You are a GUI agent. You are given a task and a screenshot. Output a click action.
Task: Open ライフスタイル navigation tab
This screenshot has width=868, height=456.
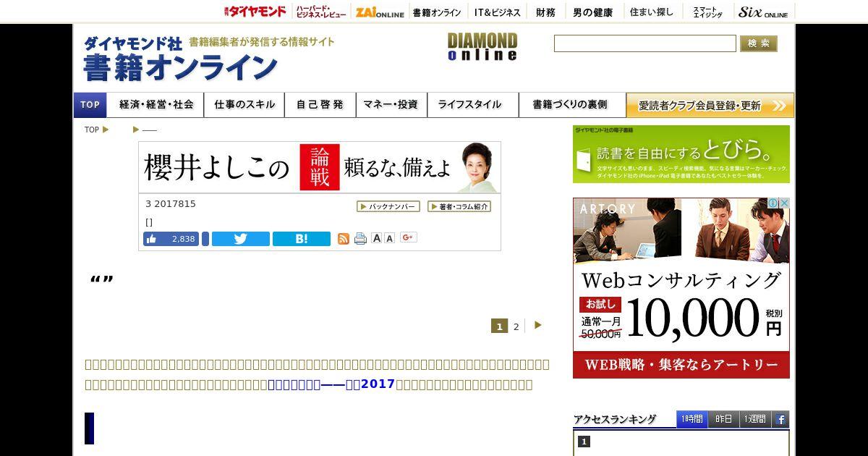tap(472, 105)
